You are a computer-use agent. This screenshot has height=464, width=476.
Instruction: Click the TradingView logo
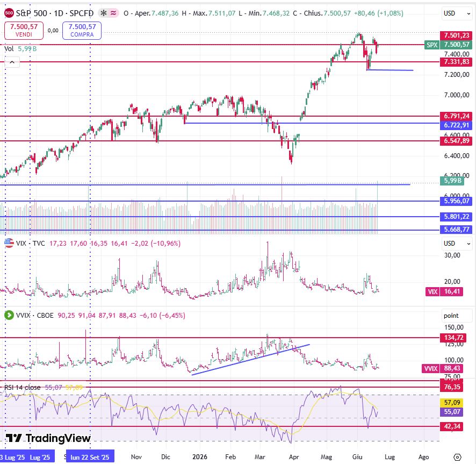[x=48, y=438]
